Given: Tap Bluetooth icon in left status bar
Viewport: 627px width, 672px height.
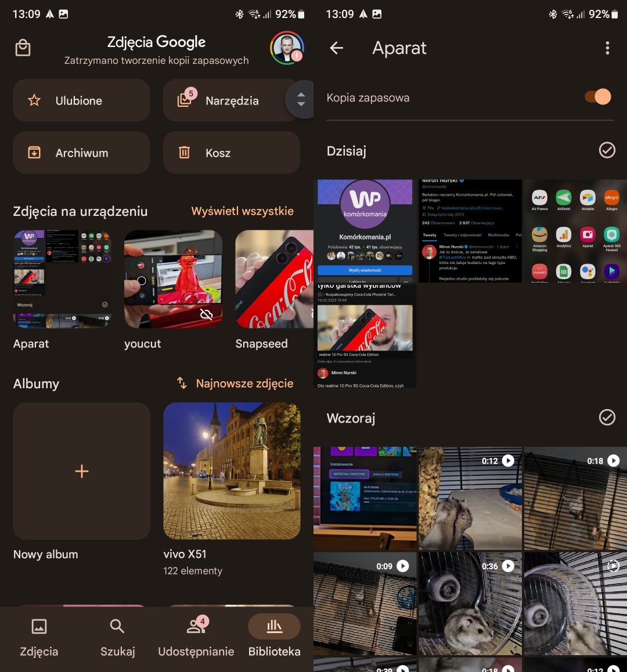Looking at the screenshot, I should [x=239, y=14].
